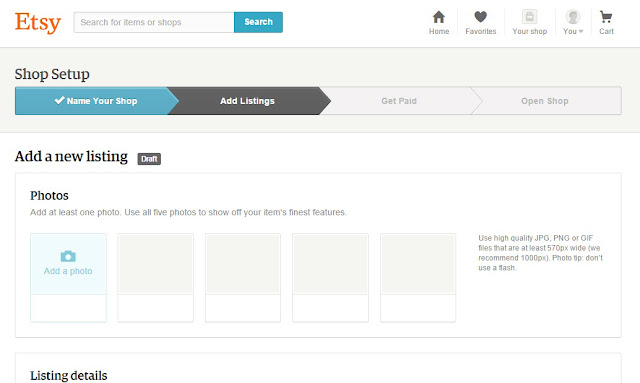Click the camera icon in Add a photo
The height and width of the screenshot is (383, 640).
point(68,256)
